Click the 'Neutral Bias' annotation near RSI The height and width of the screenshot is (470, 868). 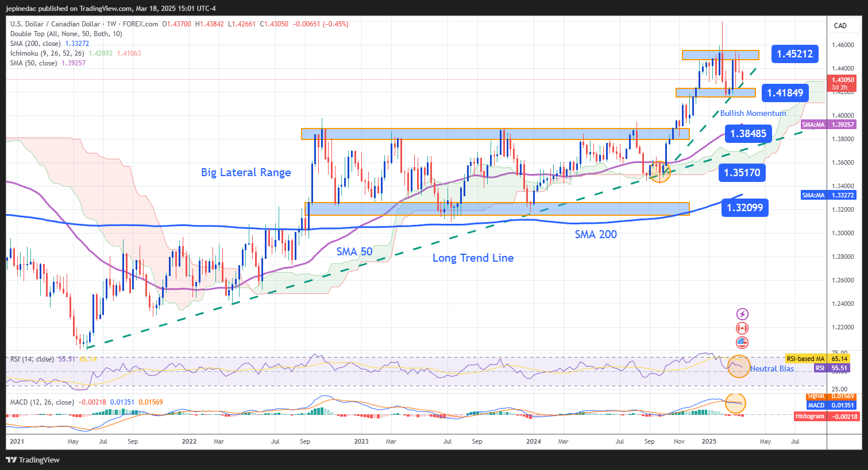pos(772,368)
